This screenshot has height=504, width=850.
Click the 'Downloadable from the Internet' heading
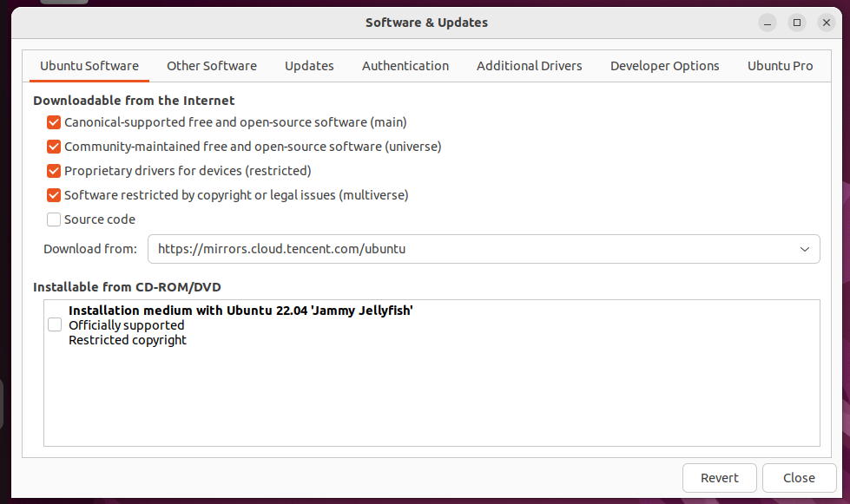[134, 101]
